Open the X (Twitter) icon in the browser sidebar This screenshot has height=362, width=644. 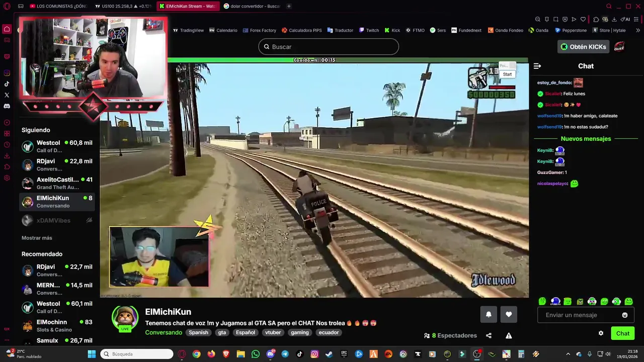7,95
